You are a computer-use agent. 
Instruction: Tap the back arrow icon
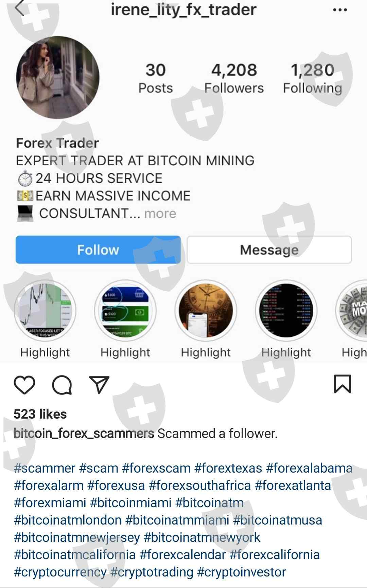click(x=20, y=8)
